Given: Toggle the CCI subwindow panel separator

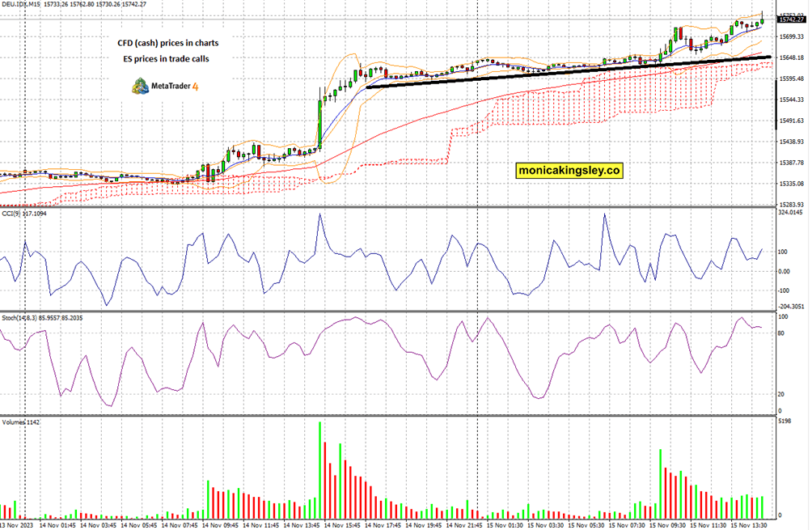Looking at the screenshot, I should point(404,209).
